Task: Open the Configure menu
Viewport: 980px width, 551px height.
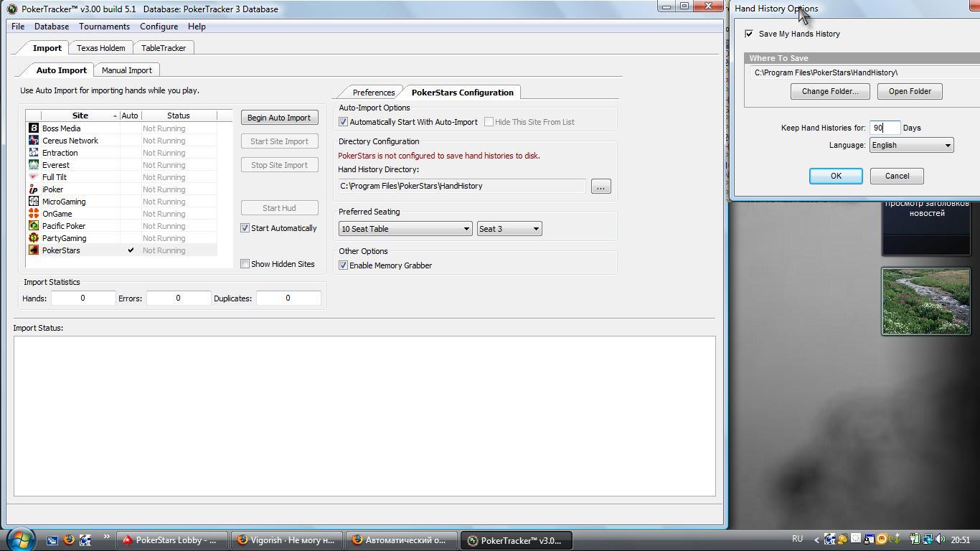Action: pos(159,27)
